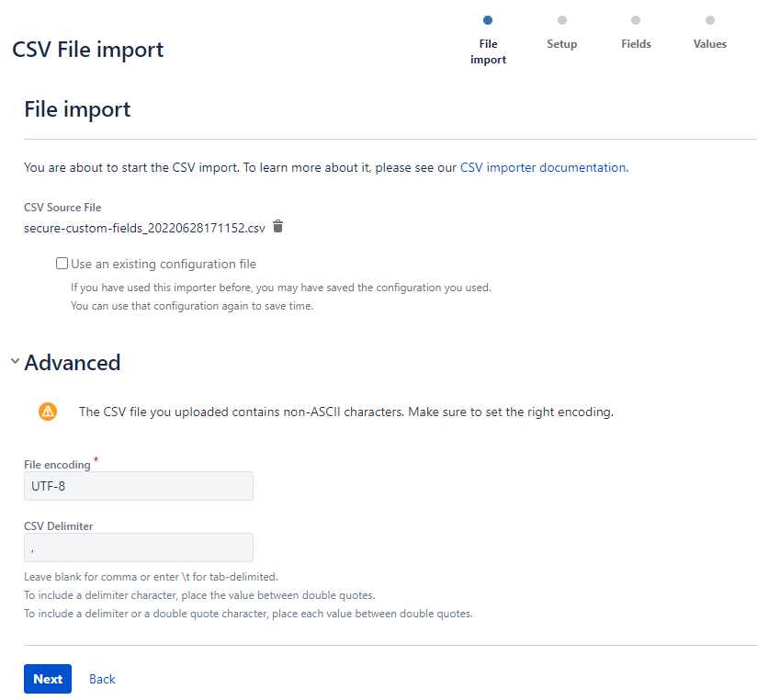This screenshot has width=780, height=700.
Task: Open the CSV importer documentation link
Action: pyautogui.click(x=542, y=168)
